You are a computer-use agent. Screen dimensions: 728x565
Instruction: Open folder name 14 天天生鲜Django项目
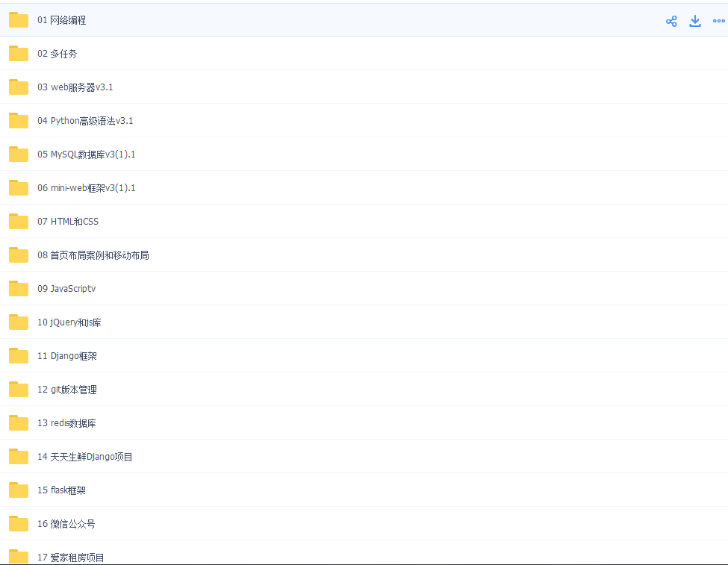tap(85, 457)
